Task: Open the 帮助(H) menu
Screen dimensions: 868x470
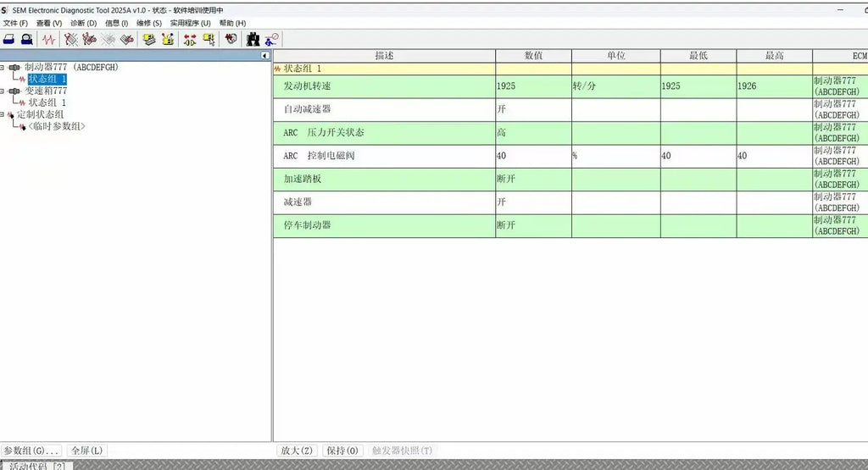Action: 232,23
